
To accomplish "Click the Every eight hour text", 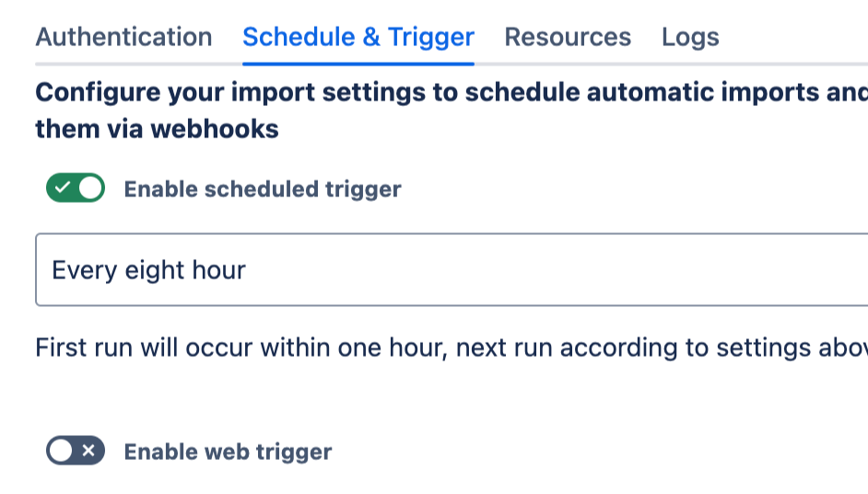I will tap(148, 270).
